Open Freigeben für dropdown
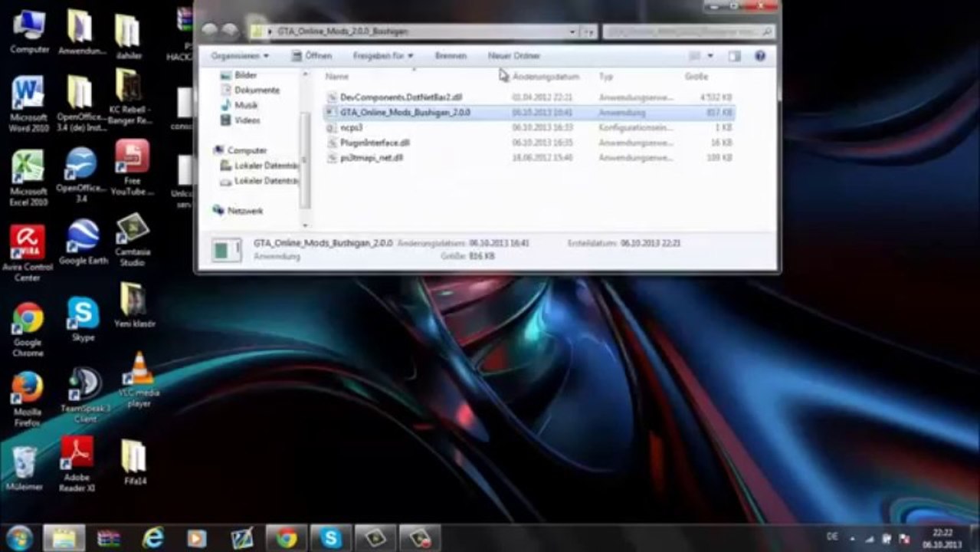Viewport: 980px width, 552px height. coord(382,56)
